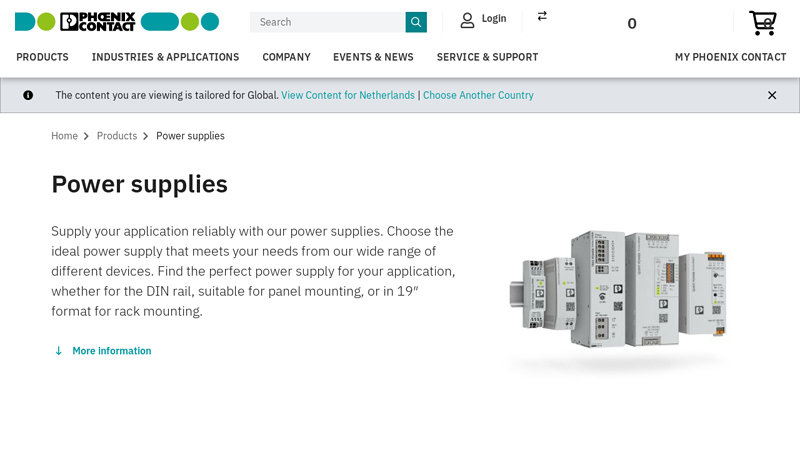This screenshot has width=800, height=450.
Task: Go to Products breadcrumb
Action: point(117,136)
